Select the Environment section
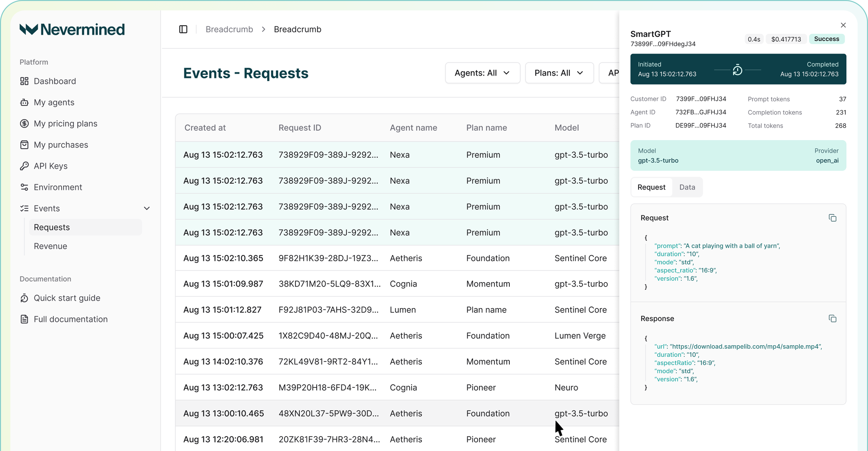The height and width of the screenshot is (451, 868). 58,187
